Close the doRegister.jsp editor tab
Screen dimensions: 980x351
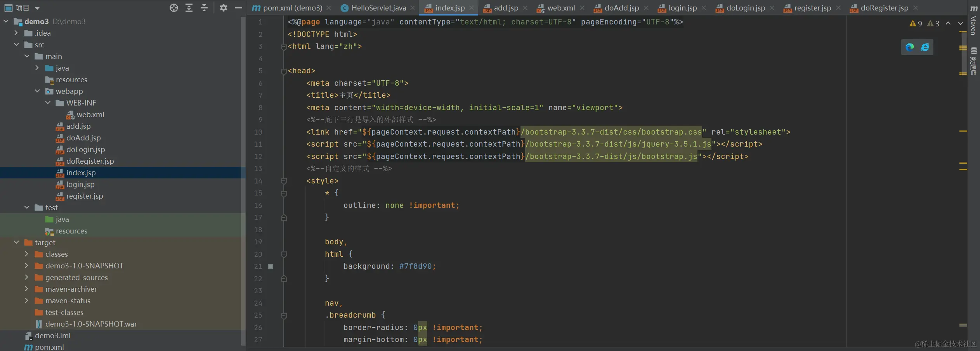tap(916, 8)
